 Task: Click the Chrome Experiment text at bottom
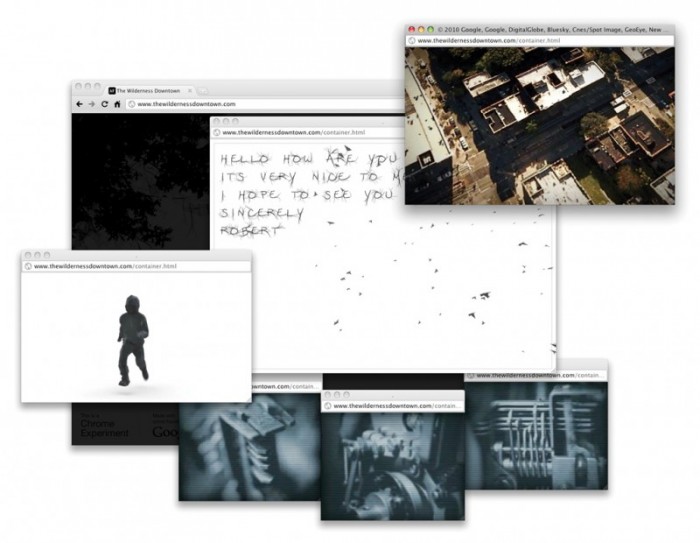[x=104, y=428]
